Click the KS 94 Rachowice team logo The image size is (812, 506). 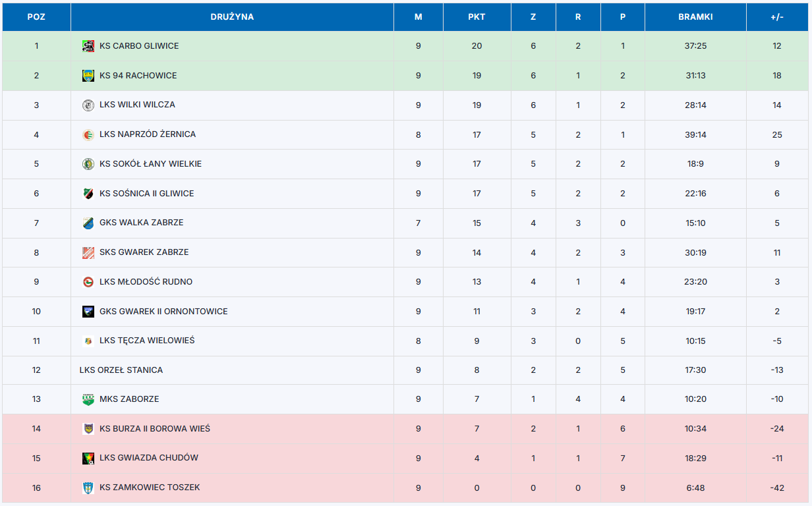(x=88, y=76)
